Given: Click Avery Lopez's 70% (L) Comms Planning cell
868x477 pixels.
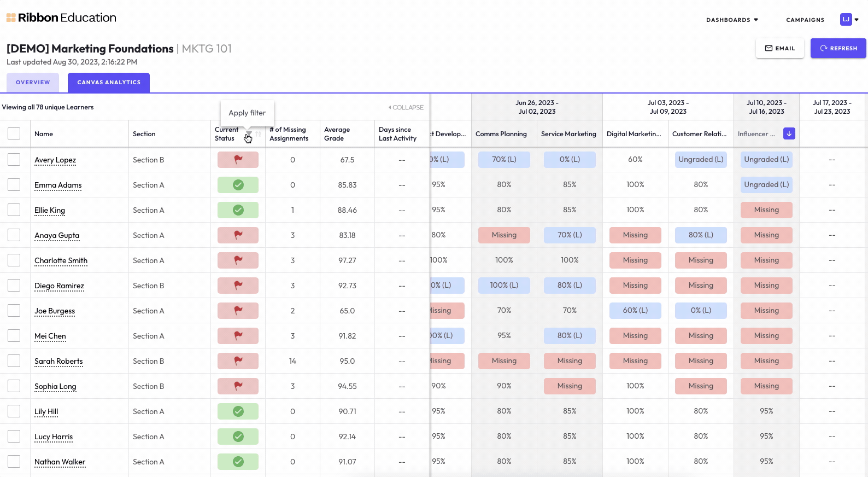Looking at the screenshot, I should tap(504, 160).
